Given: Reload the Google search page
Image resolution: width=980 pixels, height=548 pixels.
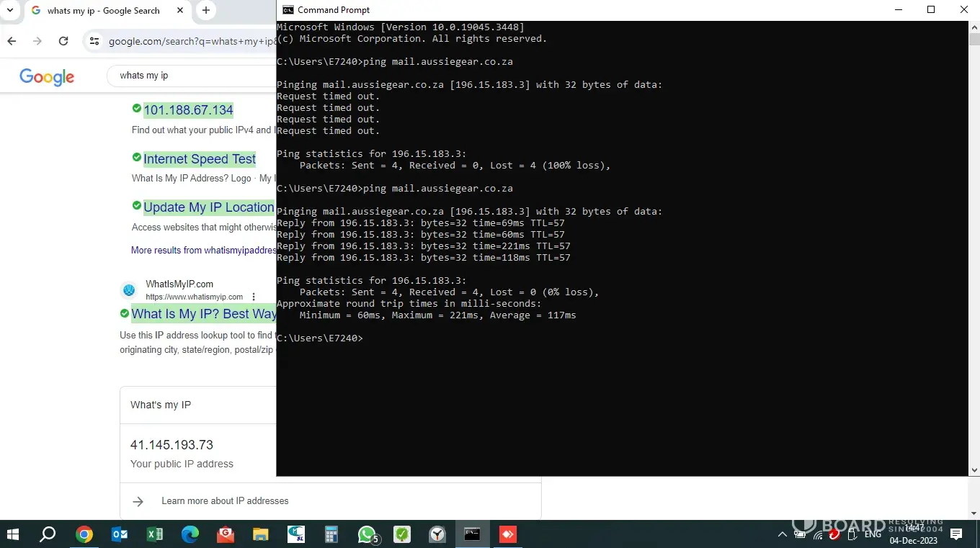Looking at the screenshot, I should tap(63, 41).
